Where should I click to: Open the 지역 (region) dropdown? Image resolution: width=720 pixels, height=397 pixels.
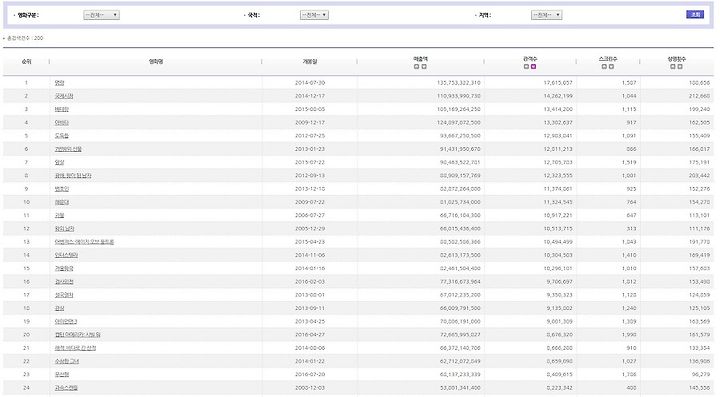tap(546, 15)
